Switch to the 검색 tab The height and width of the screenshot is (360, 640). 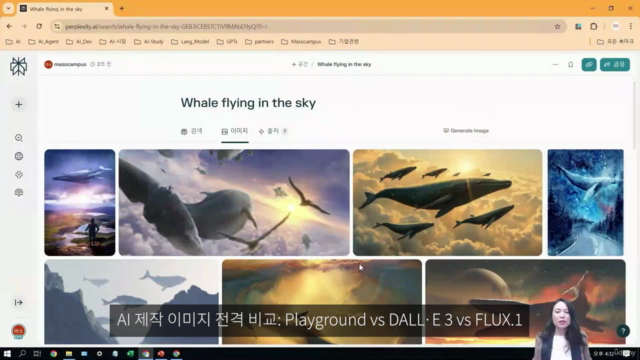[x=191, y=131]
